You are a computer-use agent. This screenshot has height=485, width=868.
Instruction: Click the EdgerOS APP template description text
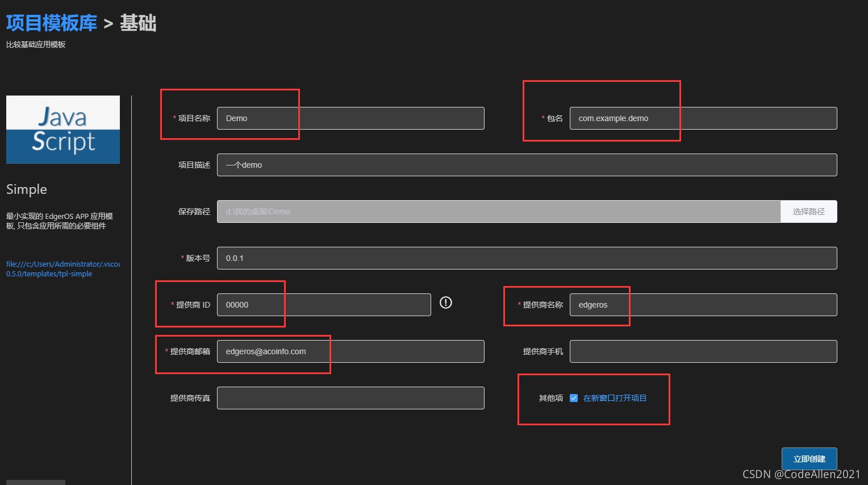click(x=60, y=221)
